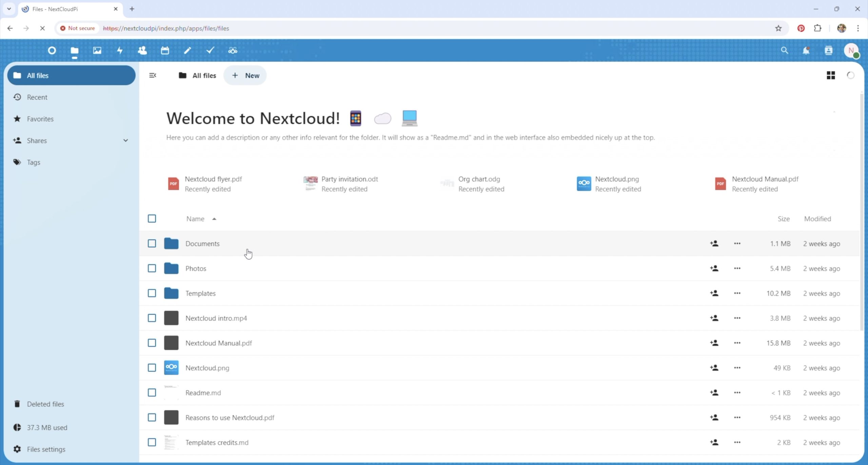Click the share icon for Photos
The image size is (868, 465).
pos(714,268)
